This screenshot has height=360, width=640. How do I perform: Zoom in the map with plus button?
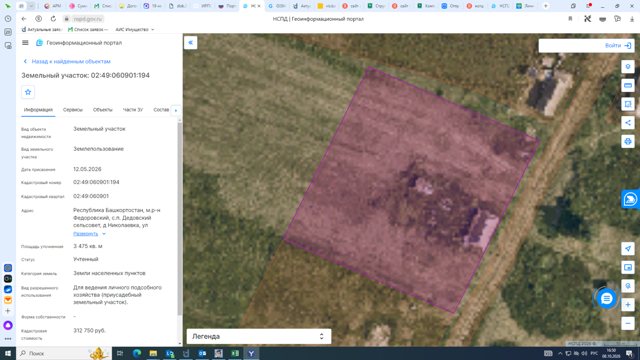628,305
